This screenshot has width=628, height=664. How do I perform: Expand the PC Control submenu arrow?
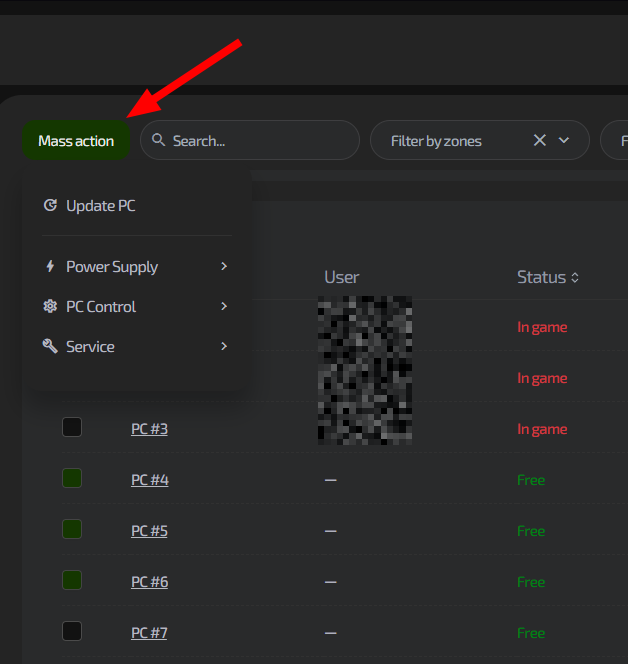click(224, 306)
